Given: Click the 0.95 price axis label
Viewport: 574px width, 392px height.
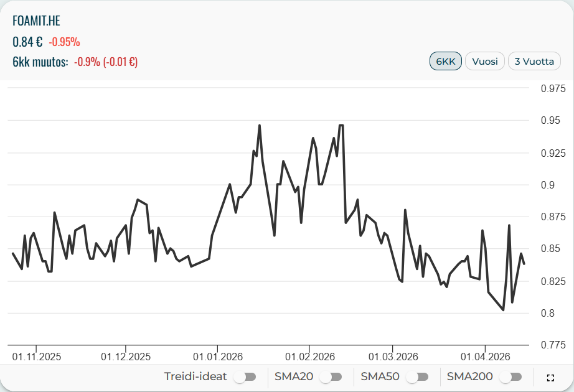Looking at the screenshot, I should [x=550, y=120].
